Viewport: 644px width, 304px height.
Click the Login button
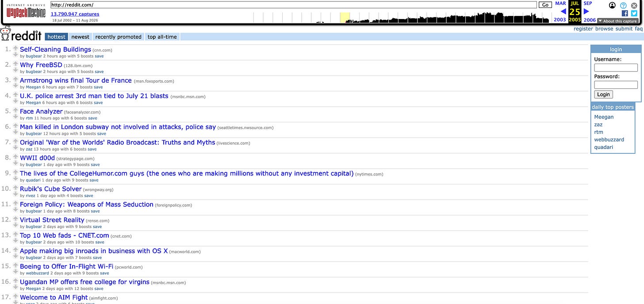click(603, 95)
